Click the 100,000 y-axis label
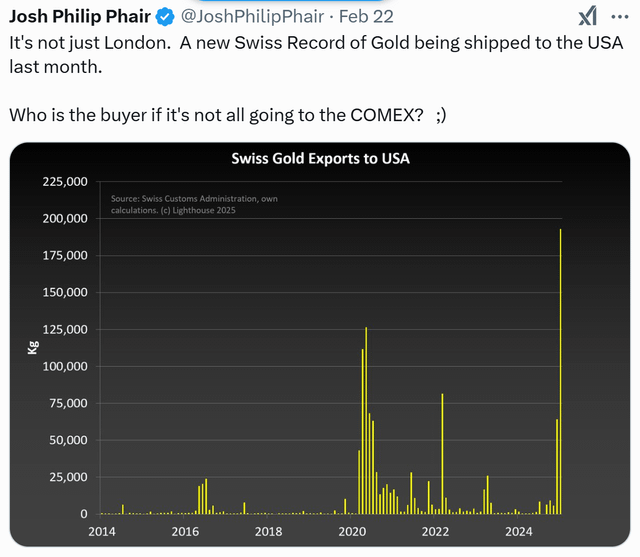Viewport: 640px width, 557px height. [x=65, y=366]
